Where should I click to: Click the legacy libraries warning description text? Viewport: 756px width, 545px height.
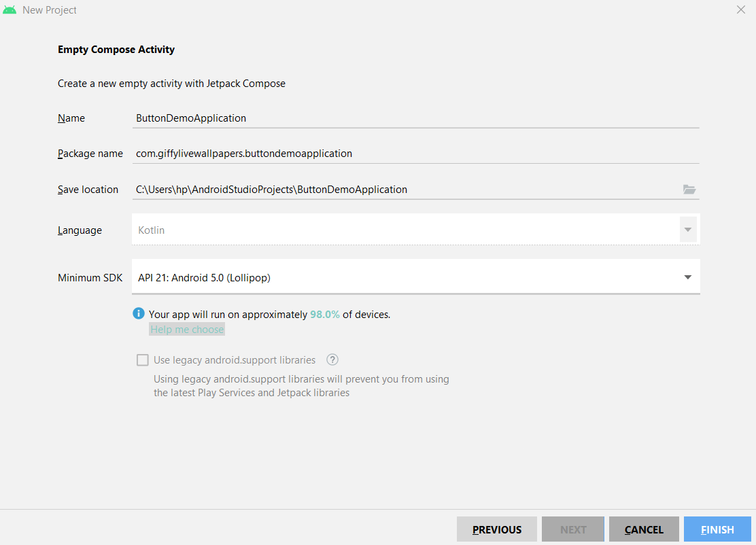[301, 385]
